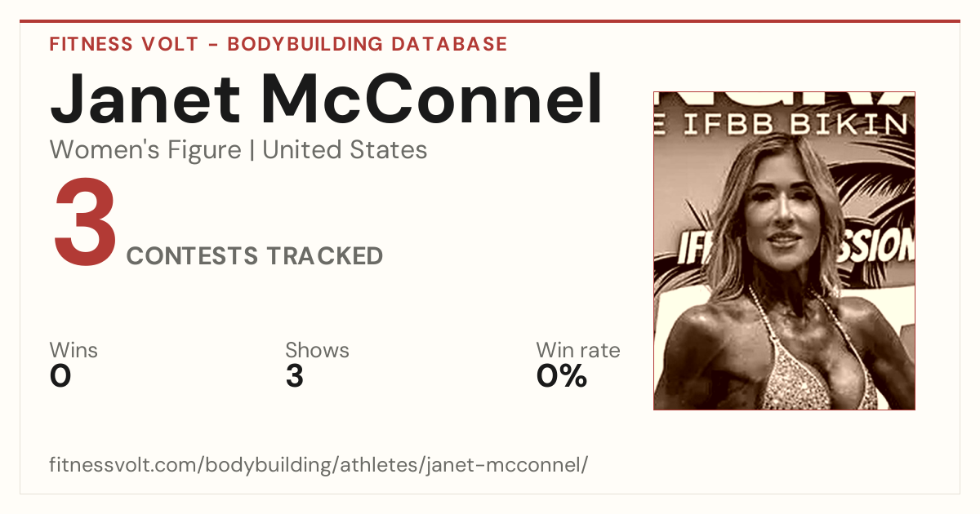The width and height of the screenshot is (980, 514).
Task: Open the fitnessvolt.com athlete URL
Action: (x=318, y=465)
